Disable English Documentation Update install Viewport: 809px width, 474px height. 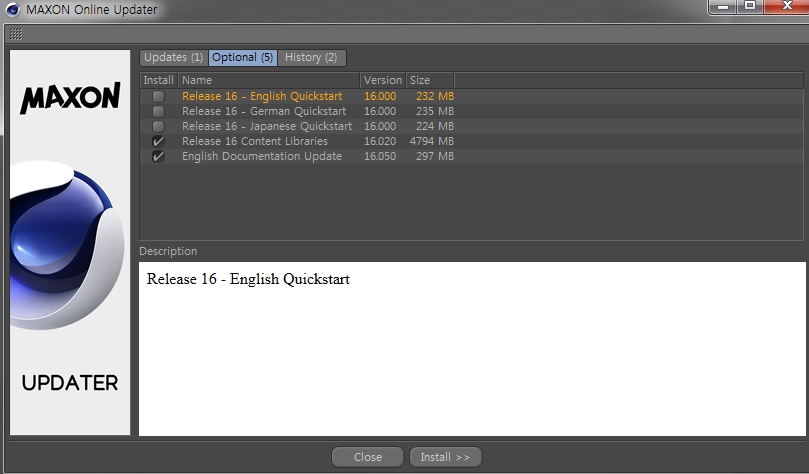[x=158, y=157]
